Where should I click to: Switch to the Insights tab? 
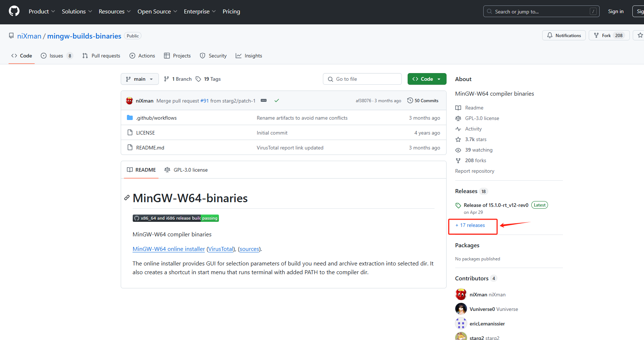249,56
